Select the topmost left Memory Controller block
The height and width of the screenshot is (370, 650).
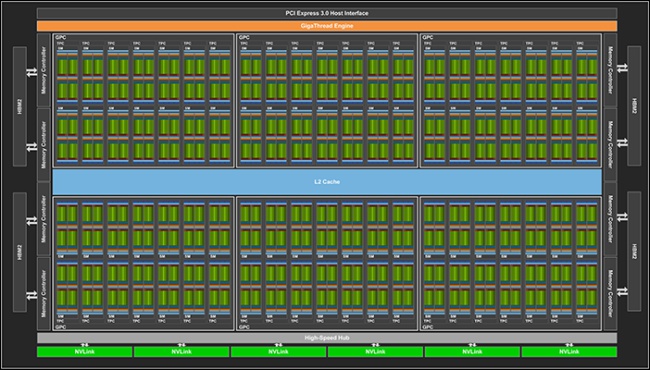(44, 70)
